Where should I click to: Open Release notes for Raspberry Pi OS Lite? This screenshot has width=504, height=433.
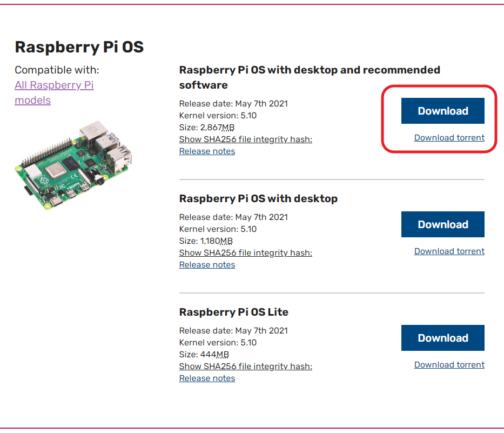pyautogui.click(x=207, y=378)
